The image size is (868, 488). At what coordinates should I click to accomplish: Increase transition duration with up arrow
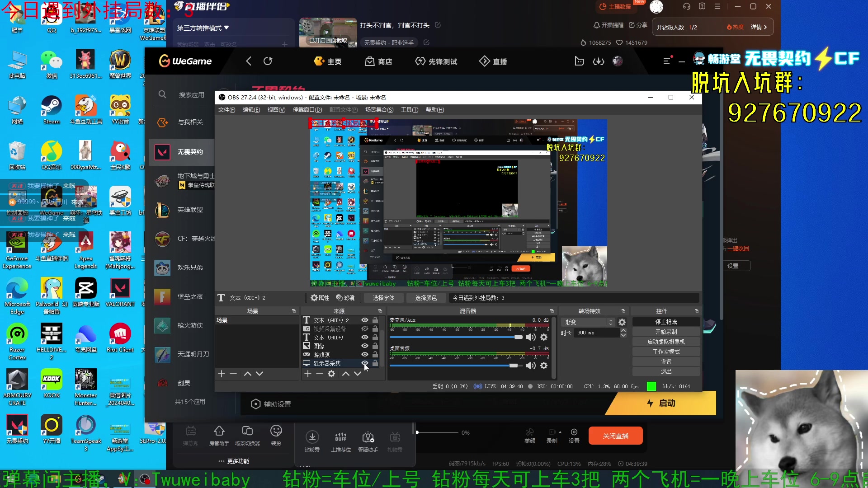[x=623, y=330]
